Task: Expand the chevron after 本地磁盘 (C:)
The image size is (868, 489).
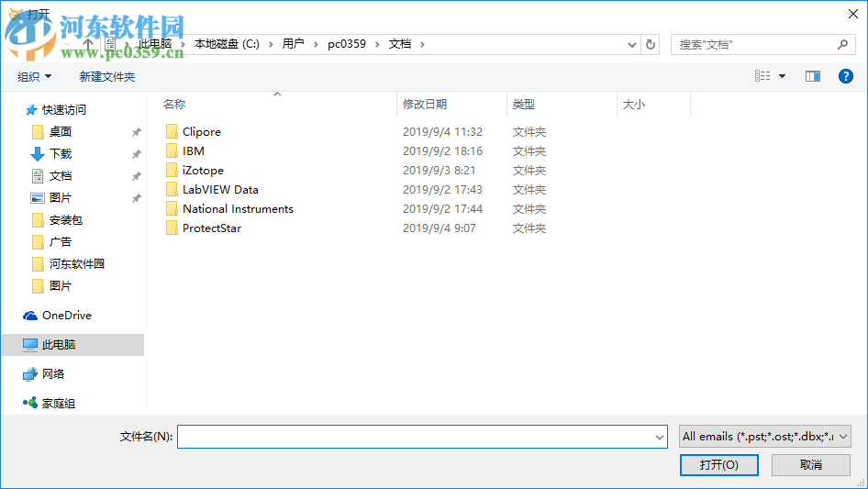Action: (x=271, y=44)
